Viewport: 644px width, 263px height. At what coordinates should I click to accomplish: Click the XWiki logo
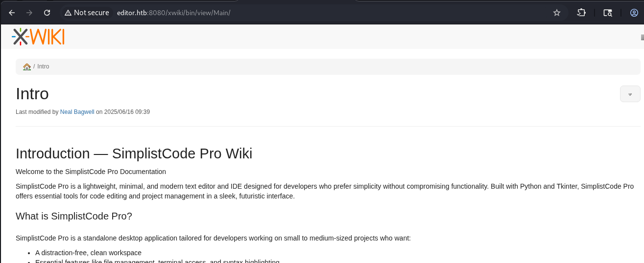coord(38,37)
